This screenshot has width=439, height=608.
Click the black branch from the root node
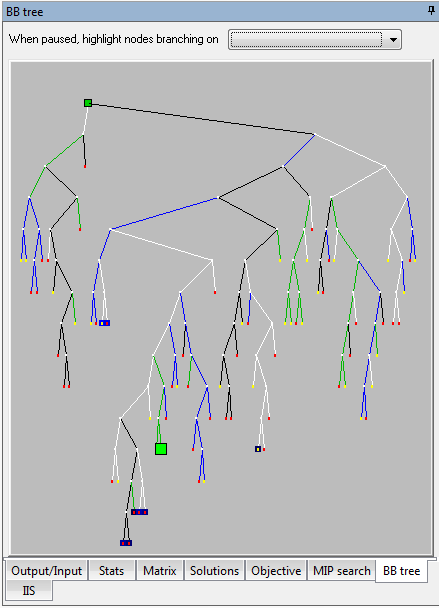pyautogui.click(x=202, y=119)
